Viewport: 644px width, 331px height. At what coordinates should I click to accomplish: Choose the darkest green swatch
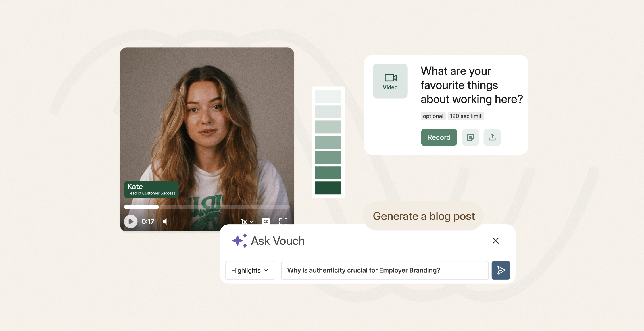[328, 188]
